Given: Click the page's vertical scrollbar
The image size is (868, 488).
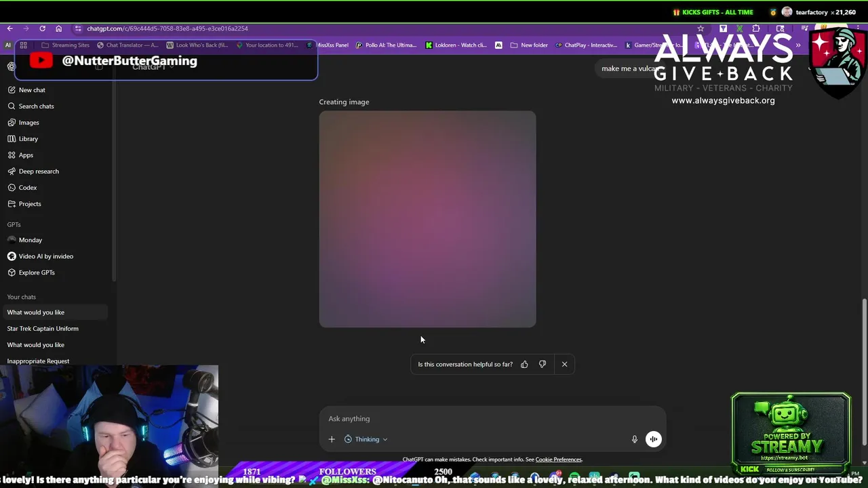Looking at the screenshot, I should point(864,373).
